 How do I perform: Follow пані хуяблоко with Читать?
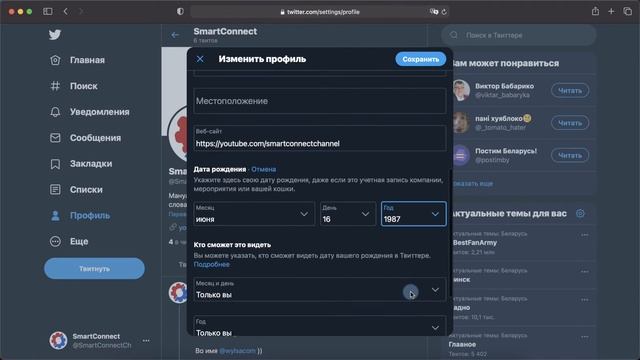570,123
